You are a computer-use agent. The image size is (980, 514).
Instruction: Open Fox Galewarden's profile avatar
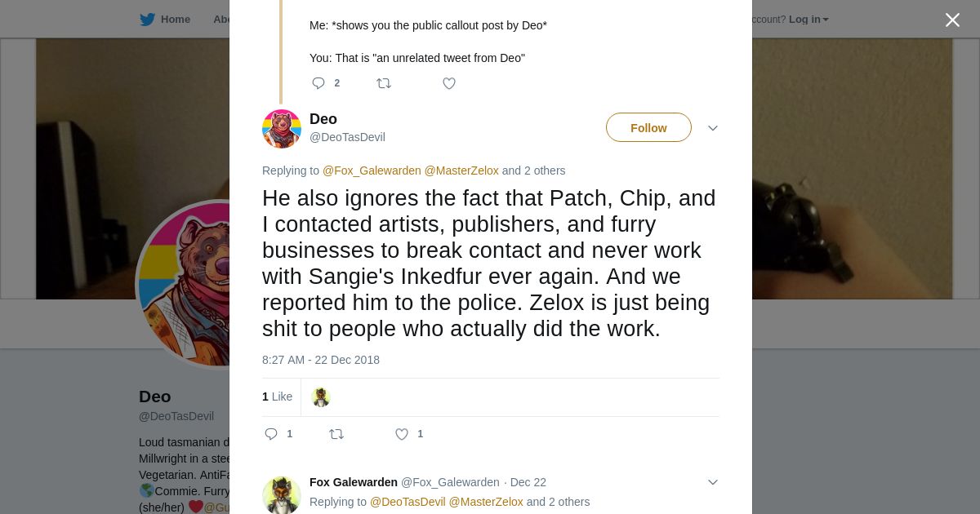282,495
